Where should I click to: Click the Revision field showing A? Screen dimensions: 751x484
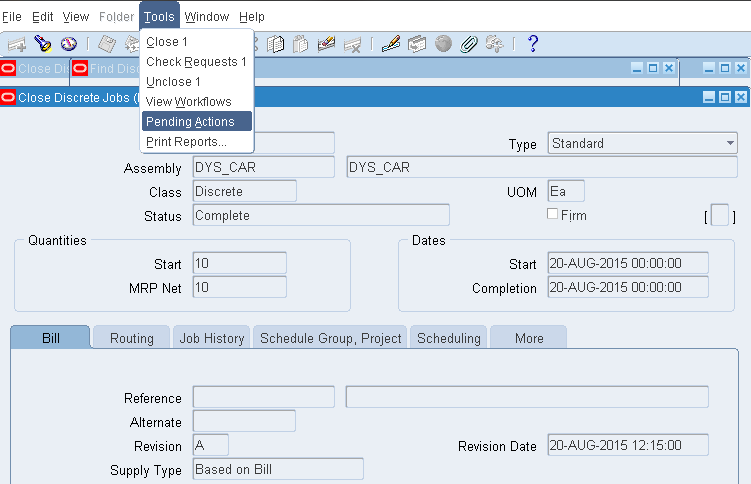click(x=211, y=445)
